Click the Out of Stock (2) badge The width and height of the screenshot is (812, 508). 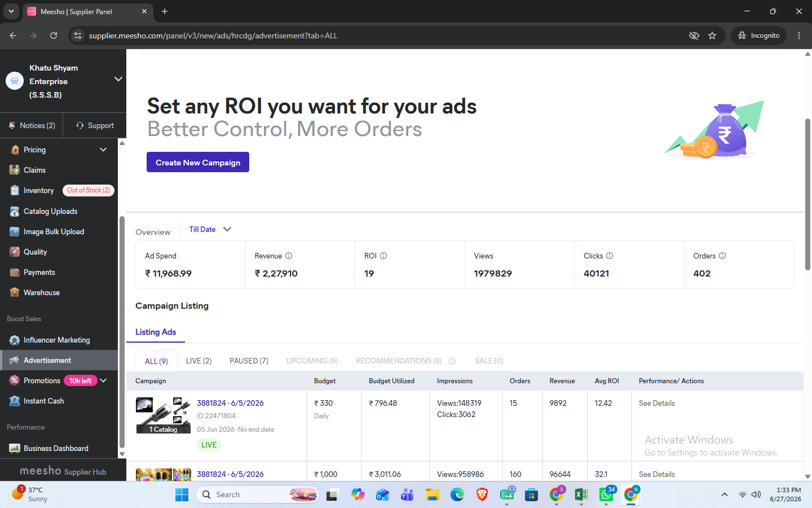point(89,191)
